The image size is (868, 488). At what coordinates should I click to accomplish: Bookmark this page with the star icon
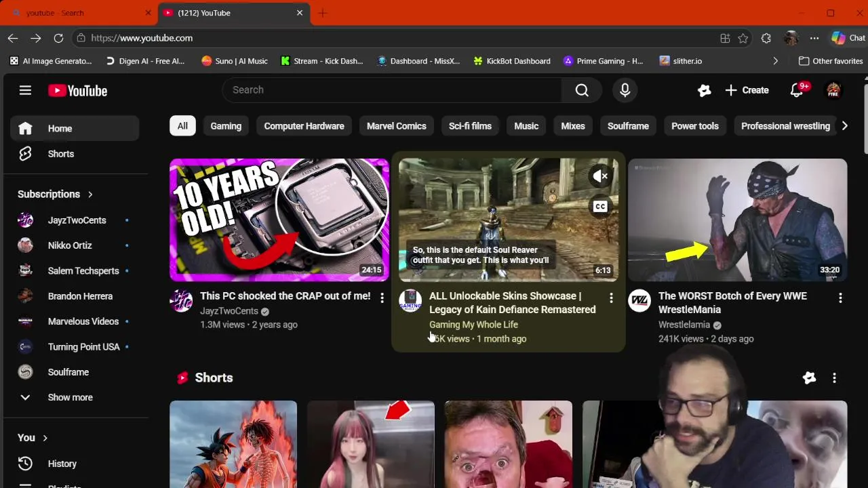pyautogui.click(x=743, y=38)
